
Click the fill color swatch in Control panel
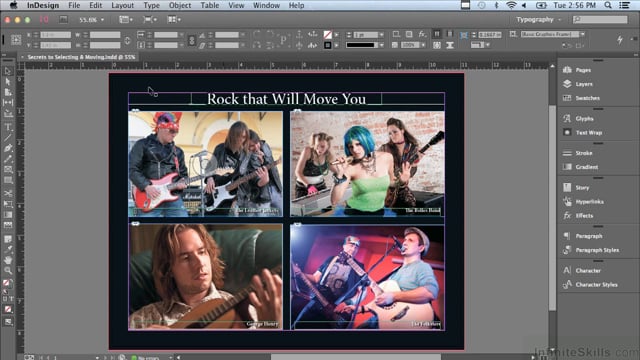327,35
